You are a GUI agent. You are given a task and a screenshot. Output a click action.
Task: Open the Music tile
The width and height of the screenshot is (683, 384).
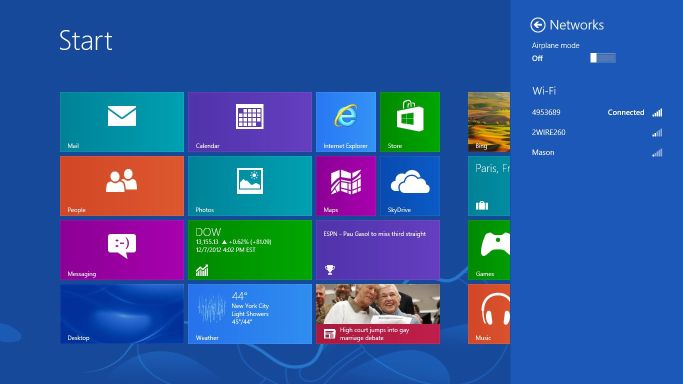(x=489, y=314)
